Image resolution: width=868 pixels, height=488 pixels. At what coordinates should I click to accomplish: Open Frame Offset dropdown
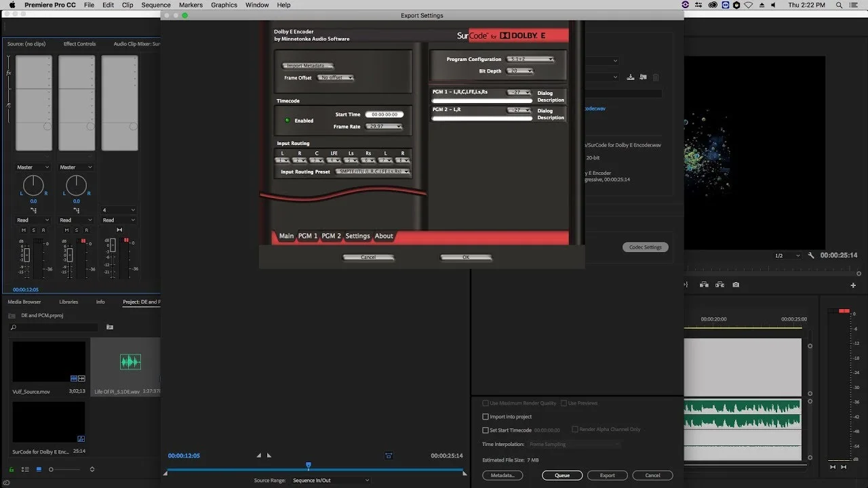point(336,78)
